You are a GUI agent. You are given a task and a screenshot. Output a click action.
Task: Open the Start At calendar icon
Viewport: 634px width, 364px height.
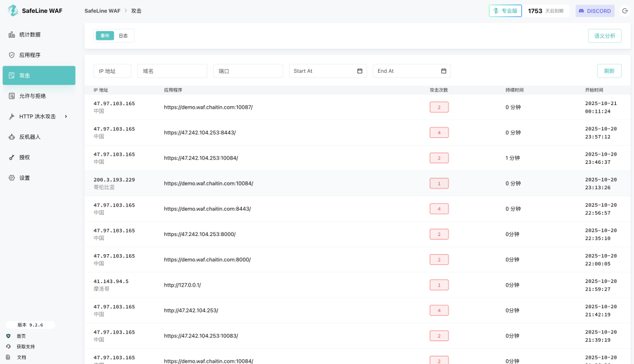tap(360, 71)
